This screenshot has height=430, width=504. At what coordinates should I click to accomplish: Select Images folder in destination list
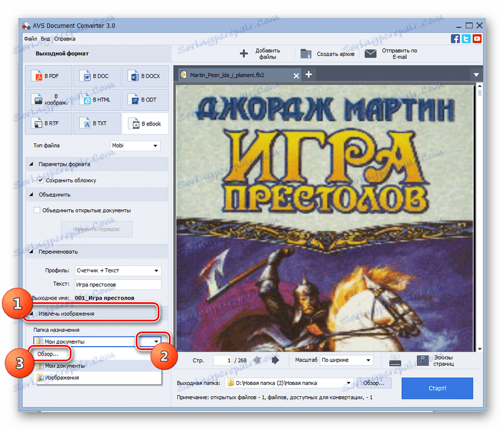click(x=98, y=378)
